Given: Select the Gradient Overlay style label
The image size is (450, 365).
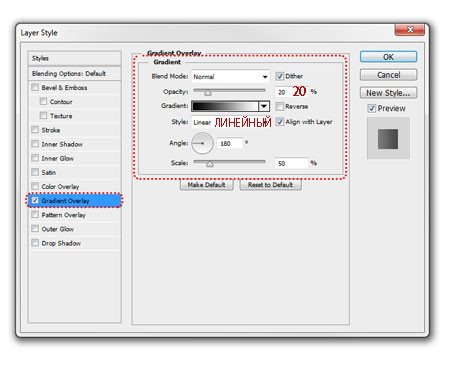Looking at the screenshot, I should click(65, 201).
